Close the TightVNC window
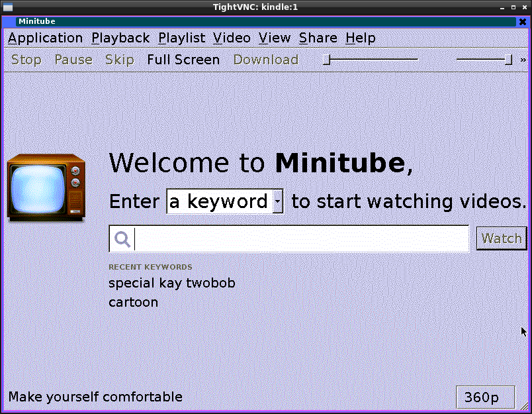Viewport: 532px width, 414px height. pos(525,7)
